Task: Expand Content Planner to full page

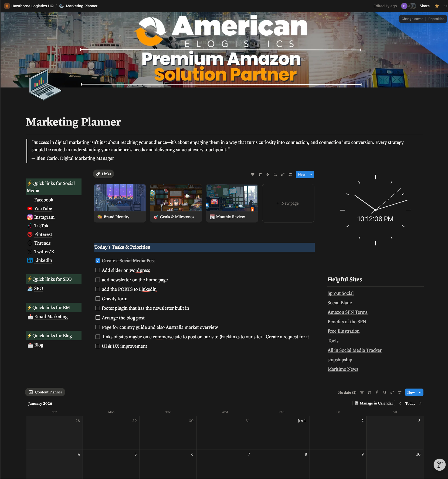Action: (x=392, y=392)
